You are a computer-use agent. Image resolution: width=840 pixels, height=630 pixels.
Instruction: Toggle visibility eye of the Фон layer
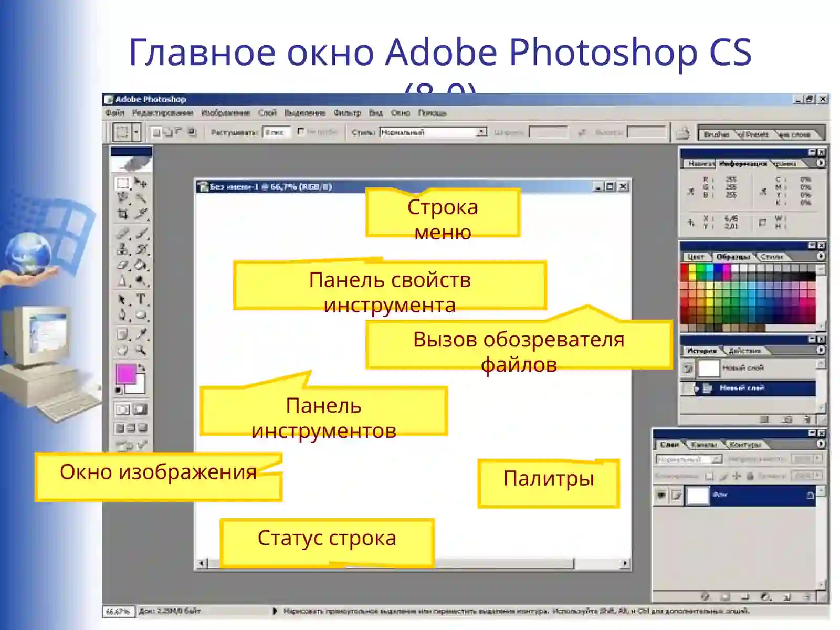[661, 495]
